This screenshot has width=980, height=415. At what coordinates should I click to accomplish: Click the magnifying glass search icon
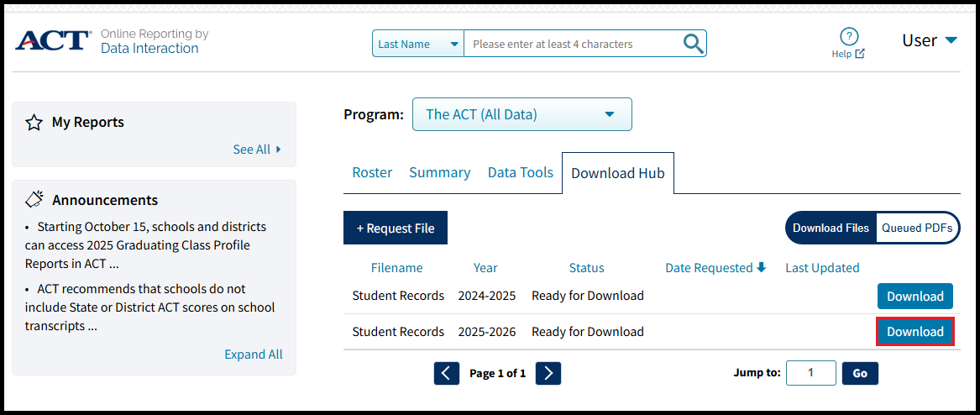(693, 44)
